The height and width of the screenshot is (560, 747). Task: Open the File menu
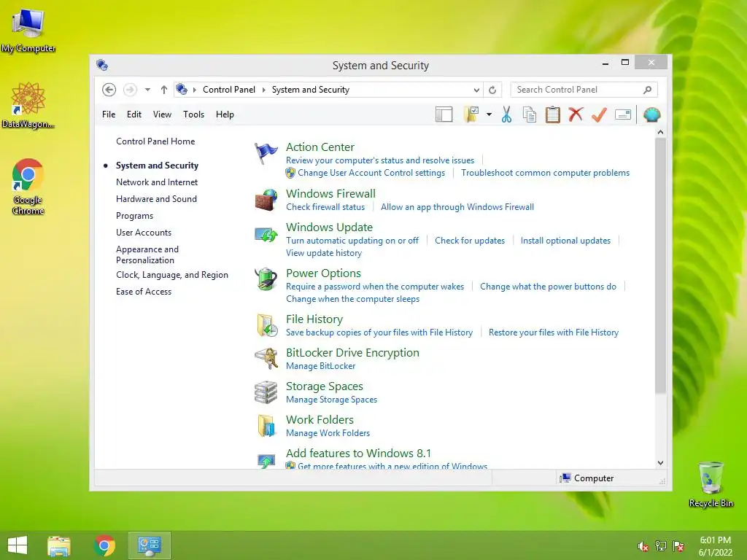[x=109, y=114]
